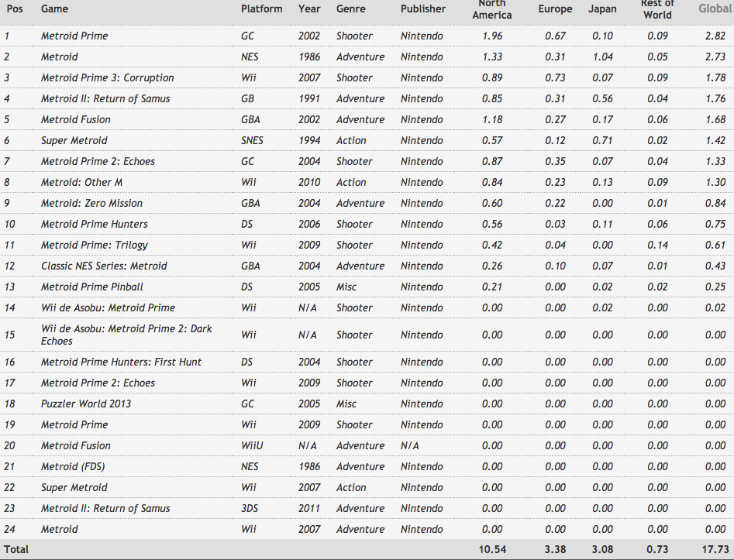Select the 0.71 Japan sales value
734x560 pixels.
602,141
